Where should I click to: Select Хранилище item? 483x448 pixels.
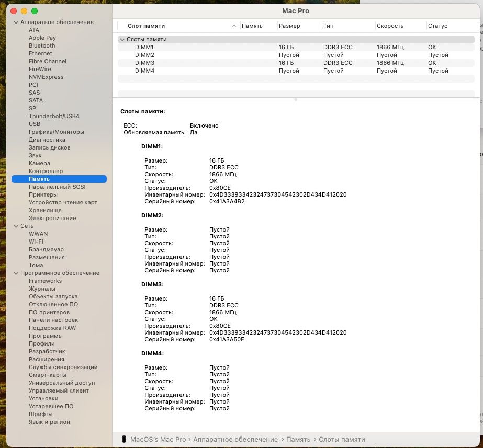click(45, 211)
